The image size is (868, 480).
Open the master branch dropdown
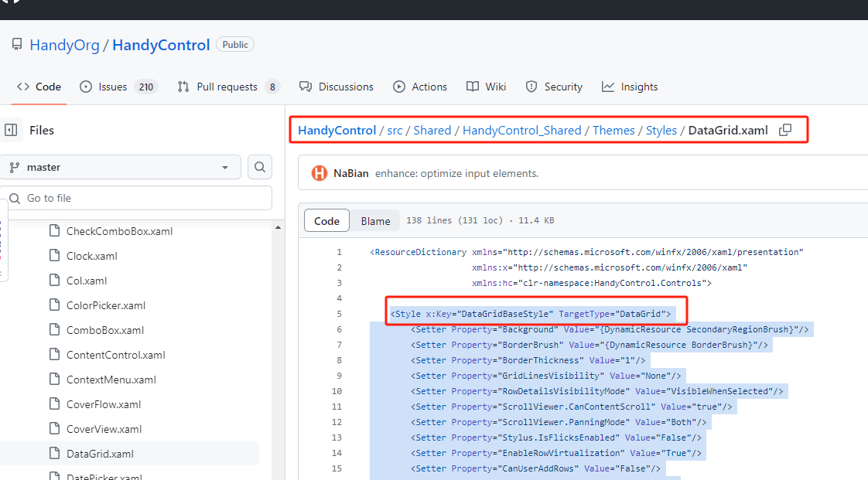tap(120, 167)
